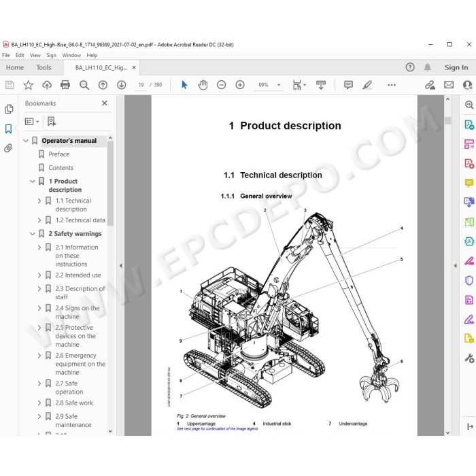Click the Save file icon
The image size is (476, 476).
[10, 85]
